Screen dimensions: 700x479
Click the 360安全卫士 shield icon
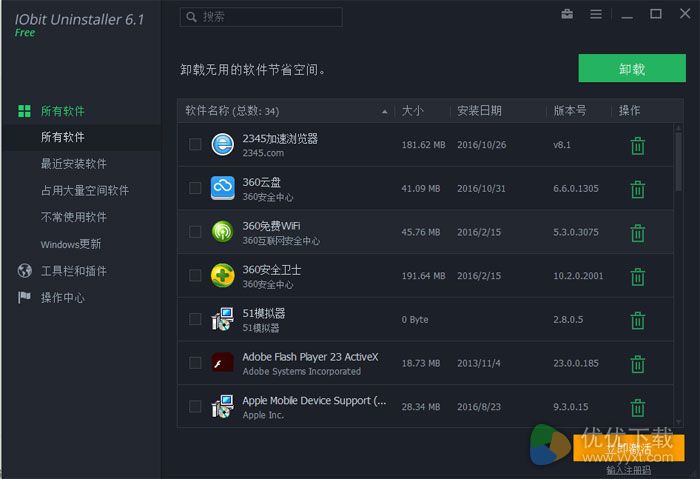(x=222, y=275)
